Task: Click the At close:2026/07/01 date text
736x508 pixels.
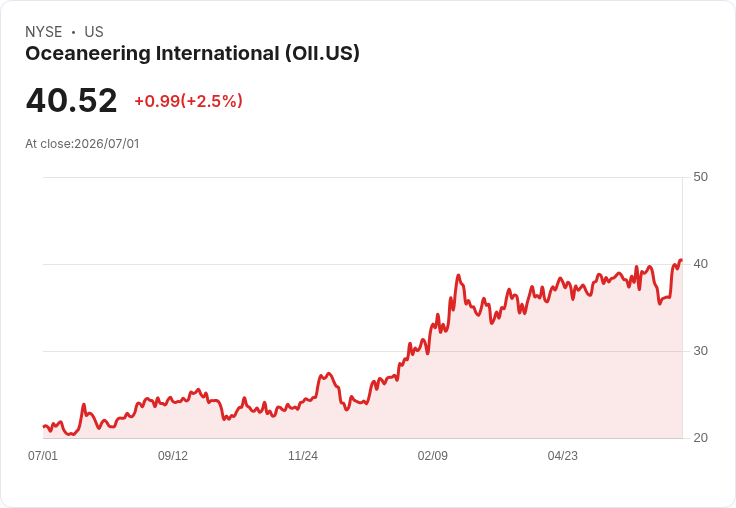Action: click(x=82, y=144)
